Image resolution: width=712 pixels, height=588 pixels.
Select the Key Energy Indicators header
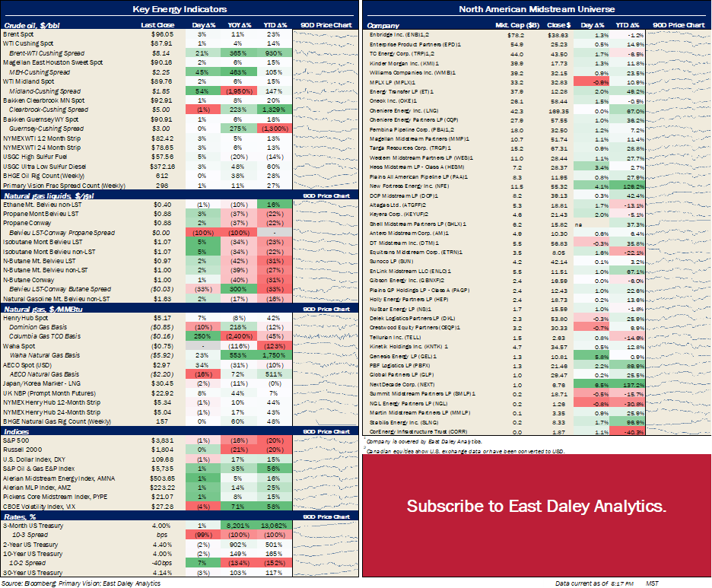[180, 9]
